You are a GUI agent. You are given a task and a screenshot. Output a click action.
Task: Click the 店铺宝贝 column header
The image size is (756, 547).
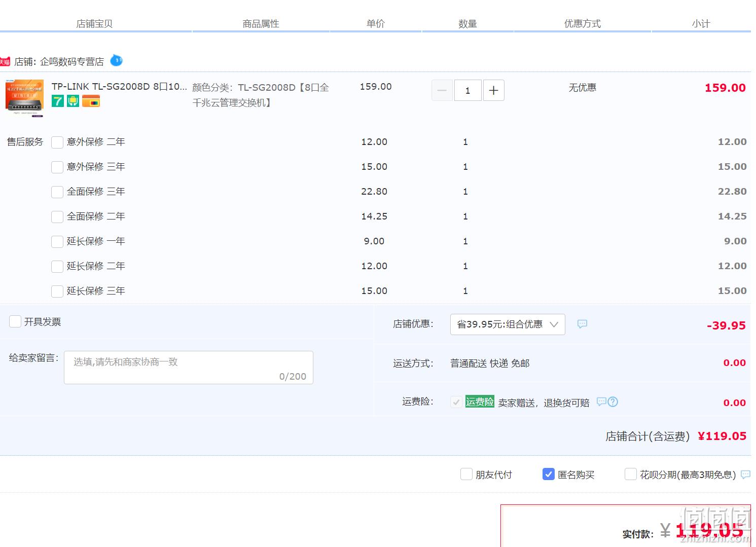(94, 24)
